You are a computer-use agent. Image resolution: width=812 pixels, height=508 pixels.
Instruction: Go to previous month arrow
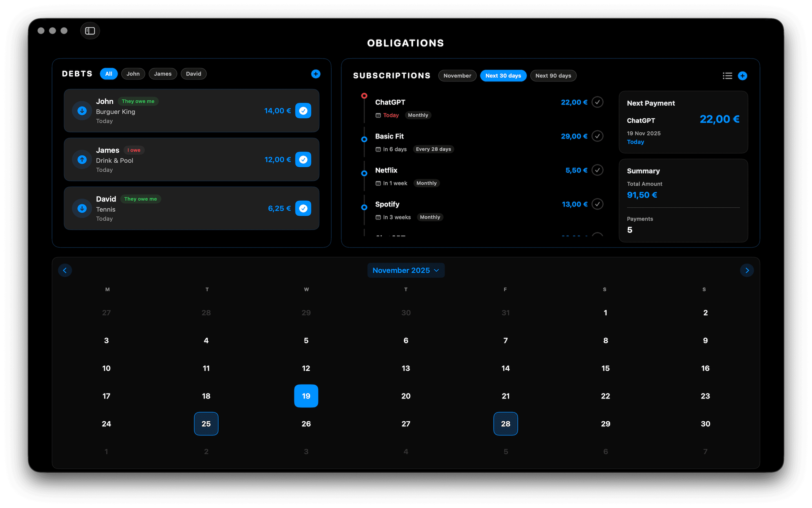point(65,270)
